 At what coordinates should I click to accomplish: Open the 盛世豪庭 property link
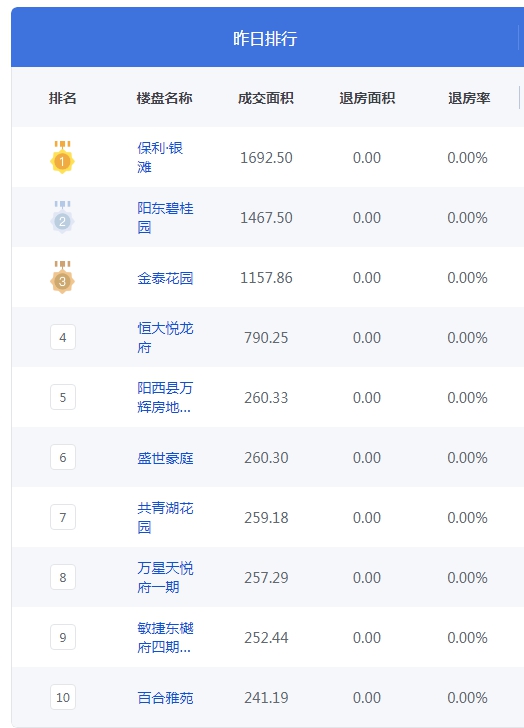tap(165, 458)
